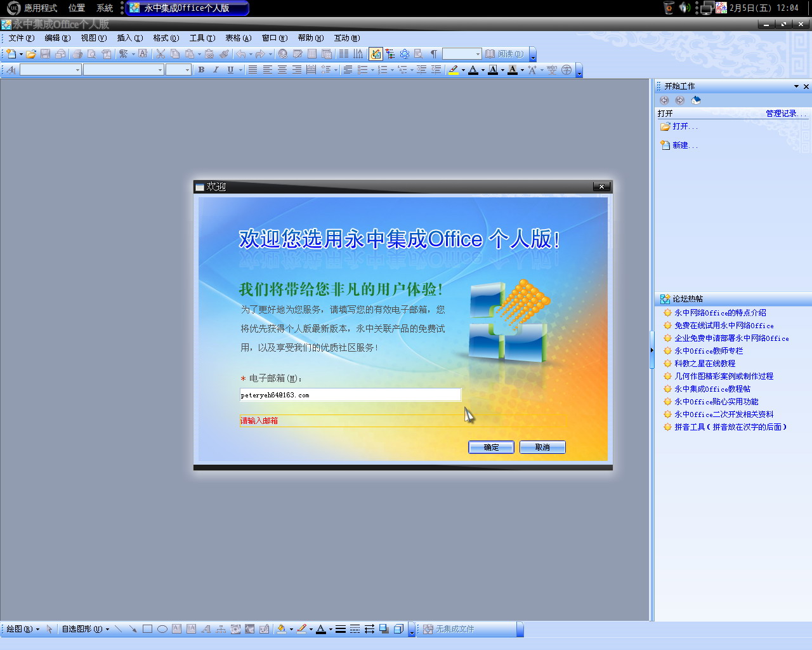Screen dimensions: 812x650
Task: Open the Highlight color dropdown arrow
Action: 463,70
